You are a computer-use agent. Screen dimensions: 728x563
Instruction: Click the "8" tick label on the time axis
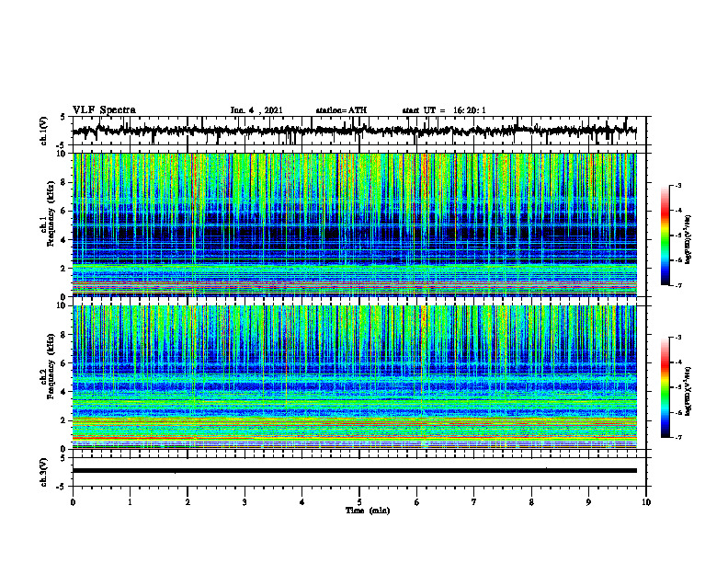[x=531, y=502]
